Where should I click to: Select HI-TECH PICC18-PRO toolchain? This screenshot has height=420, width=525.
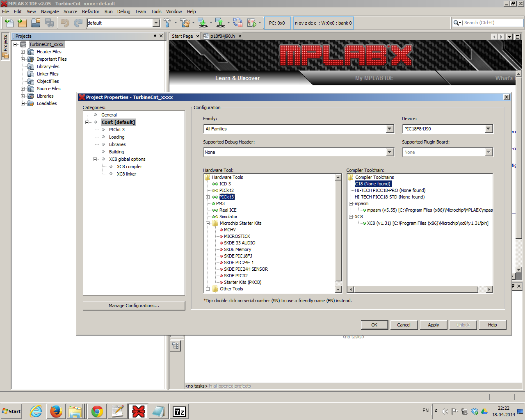coord(390,190)
